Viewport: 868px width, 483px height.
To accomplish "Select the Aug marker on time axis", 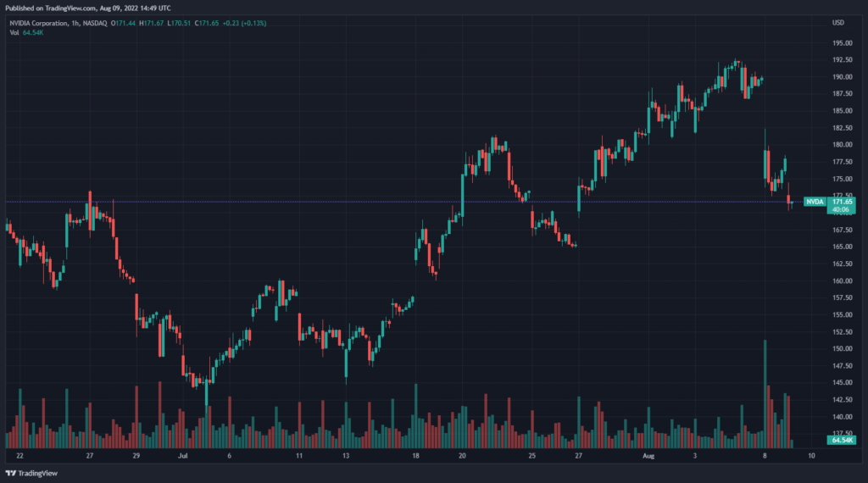I will pyautogui.click(x=648, y=455).
